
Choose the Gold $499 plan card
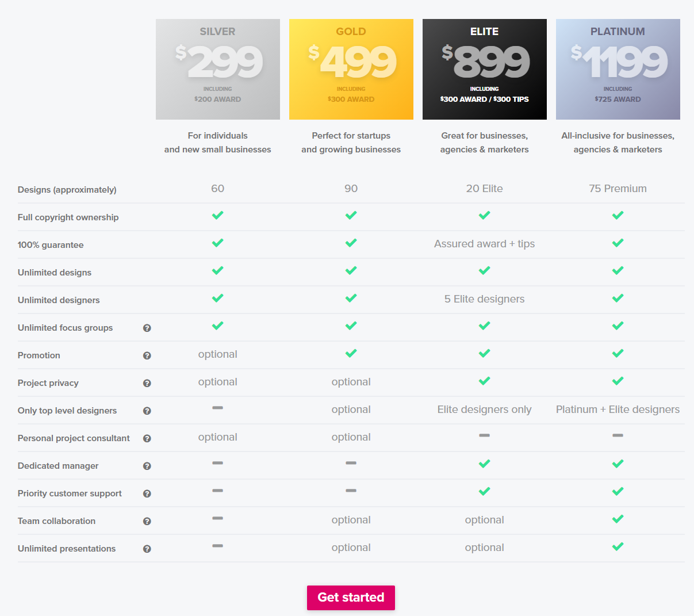click(351, 69)
